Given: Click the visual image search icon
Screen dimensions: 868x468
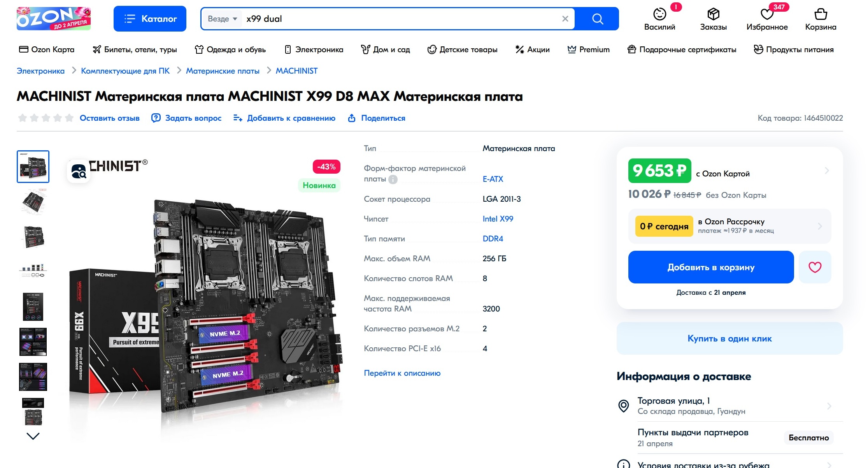Looking at the screenshot, I should [x=79, y=171].
